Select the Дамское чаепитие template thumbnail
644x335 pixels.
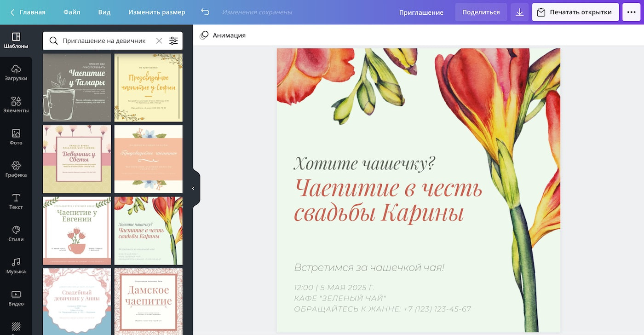[x=148, y=301]
